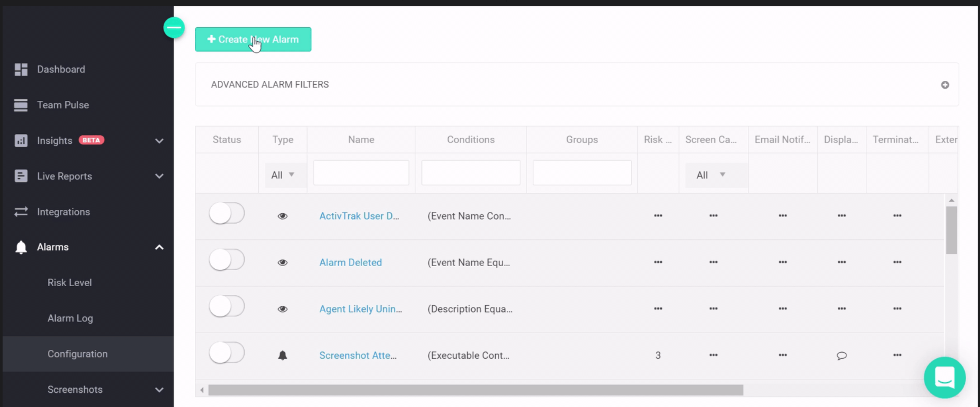Click eye type icon for Agent Likely Unin row
The width and height of the screenshot is (980, 407).
pyautogui.click(x=283, y=309)
